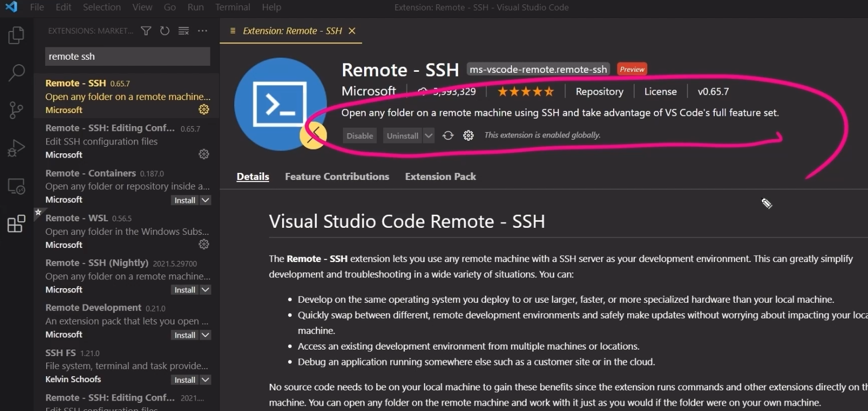Viewport: 868px width, 411px height.
Task: Open the Run menu
Action: coord(196,7)
